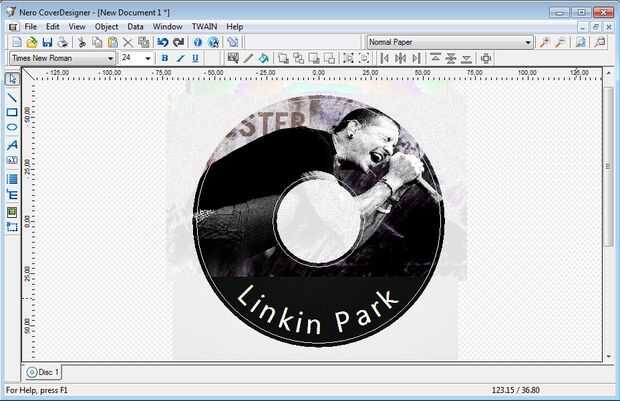Pick the Ellipse tool
The height and width of the screenshot is (401, 620).
[12, 127]
